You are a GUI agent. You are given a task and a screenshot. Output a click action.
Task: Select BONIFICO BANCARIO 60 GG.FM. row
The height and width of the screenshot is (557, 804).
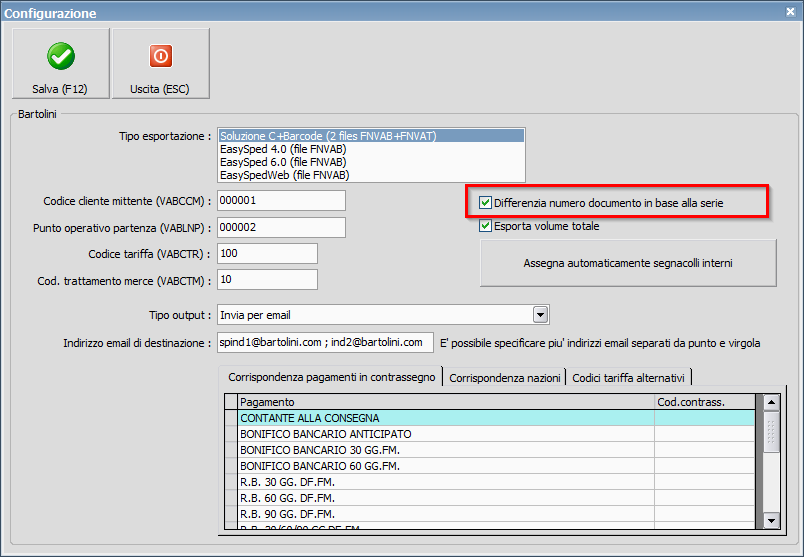pyautogui.click(x=490, y=466)
